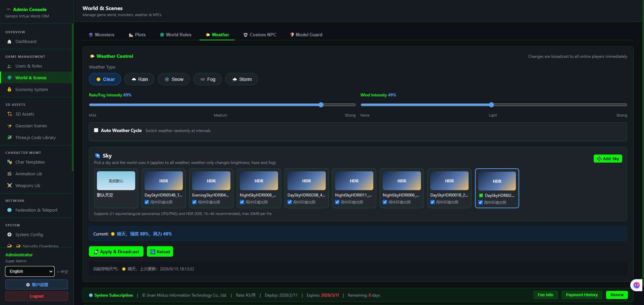The width and height of the screenshot is (644, 305).
Task: Open the Plots tab
Action: coord(137,35)
